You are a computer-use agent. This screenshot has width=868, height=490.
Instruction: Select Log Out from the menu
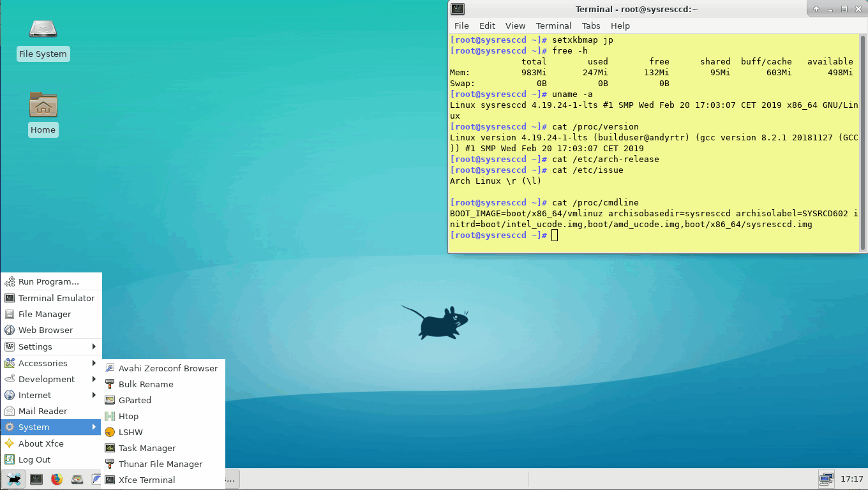click(x=51, y=459)
